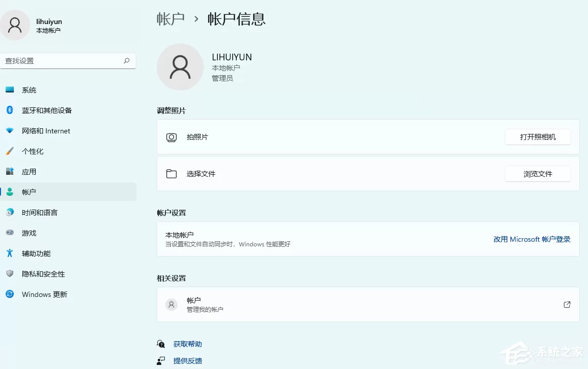Click the Bluetooth icon for 蓝牙和其他设备
This screenshot has width=588, height=369.
point(10,110)
